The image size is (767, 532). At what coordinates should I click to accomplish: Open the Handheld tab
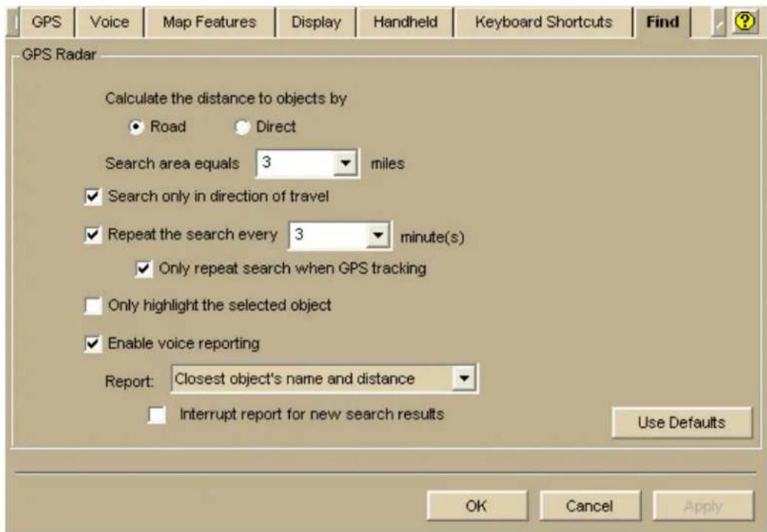pyautogui.click(x=405, y=22)
